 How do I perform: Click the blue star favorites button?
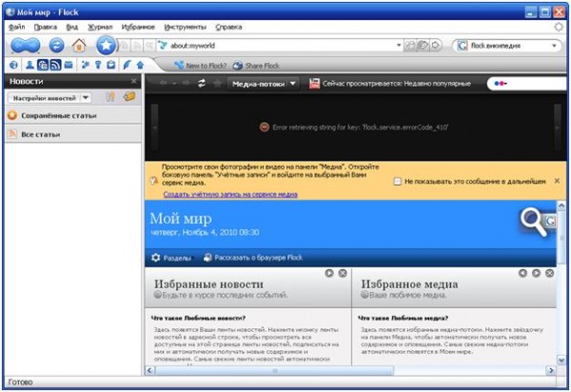click(x=107, y=46)
